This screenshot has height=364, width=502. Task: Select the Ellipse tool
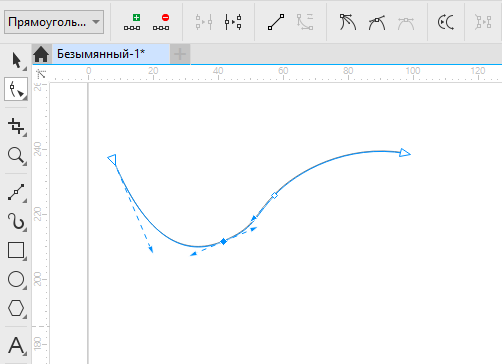click(16, 279)
